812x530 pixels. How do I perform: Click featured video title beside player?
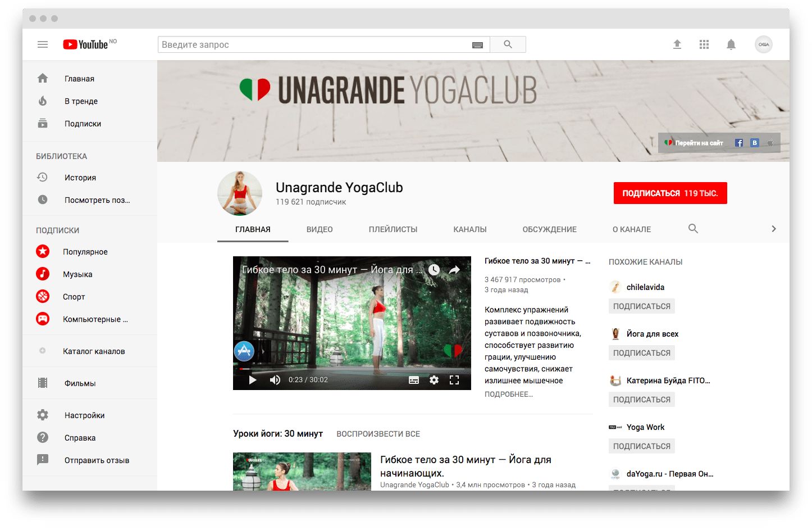point(537,261)
